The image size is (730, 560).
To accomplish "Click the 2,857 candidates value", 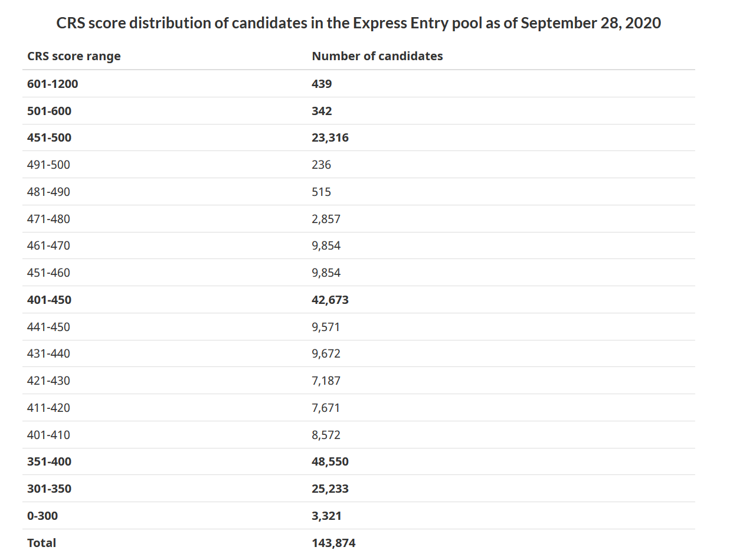I will pos(326,219).
